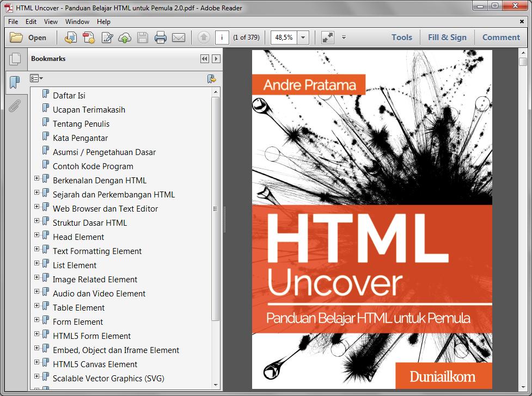Viewport: 532px width, 396px height.
Task: Open the Edit menu
Action: coord(31,21)
